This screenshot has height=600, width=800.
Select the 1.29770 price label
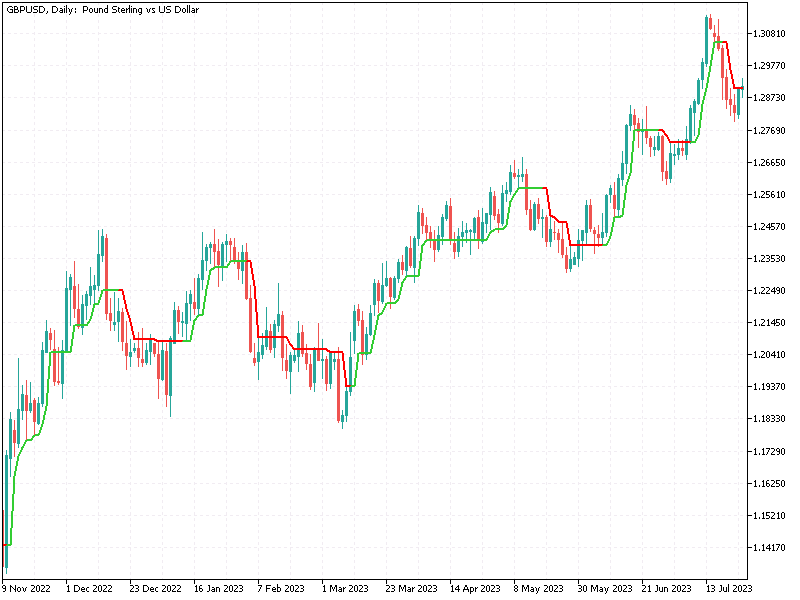(x=769, y=66)
